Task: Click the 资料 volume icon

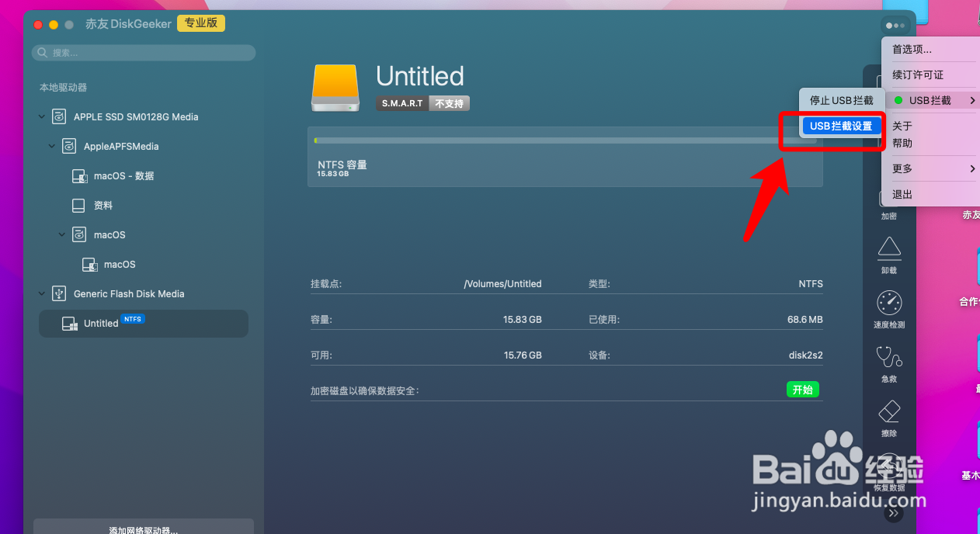Action: tap(78, 206)
